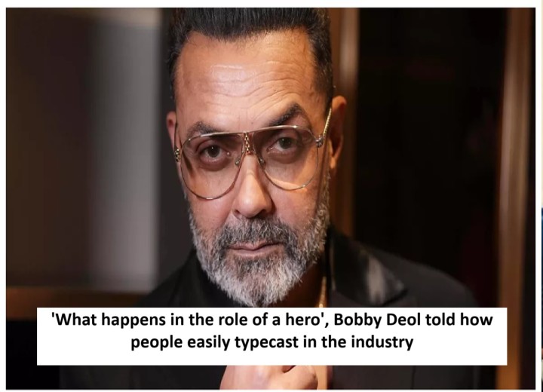Click the hand adjusting collar below the headline

click(x=268, y=378)
